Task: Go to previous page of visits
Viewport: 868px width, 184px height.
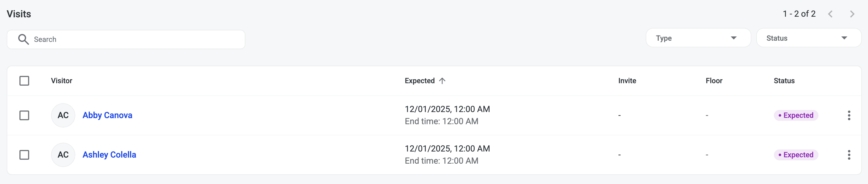Action: click(830, 14)
